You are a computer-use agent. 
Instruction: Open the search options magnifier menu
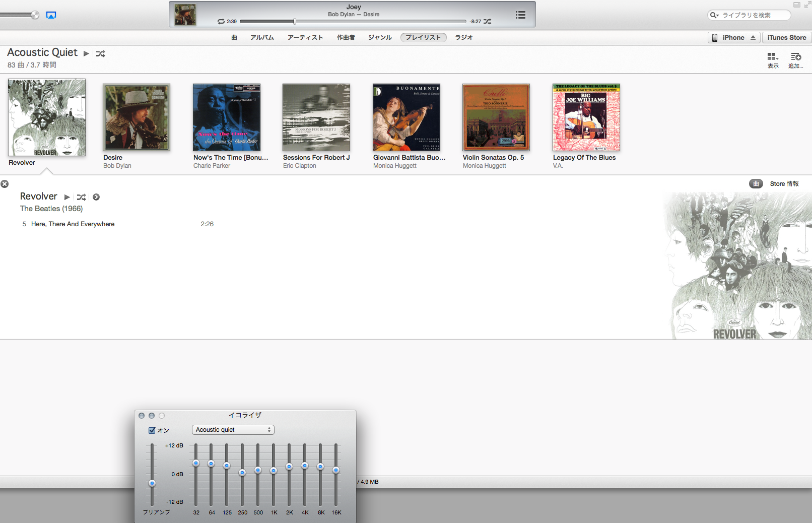714,15
